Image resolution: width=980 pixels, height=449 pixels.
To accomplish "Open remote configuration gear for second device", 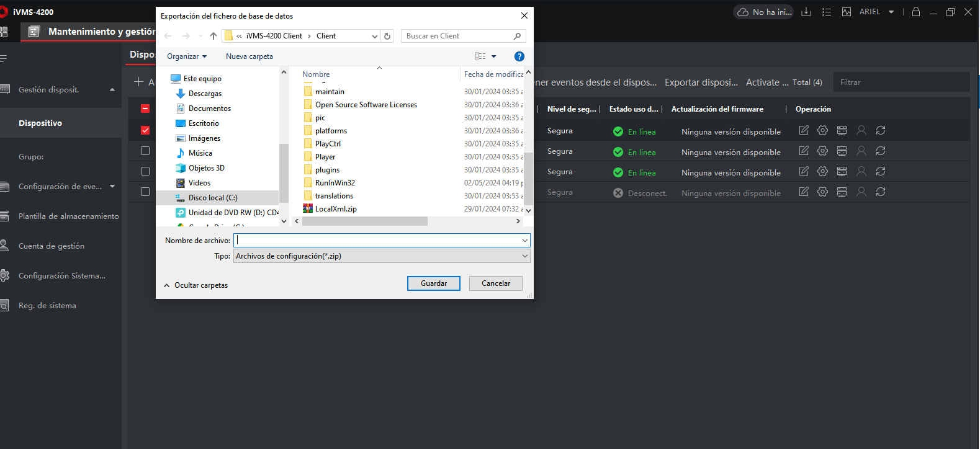I will point(822,151).
